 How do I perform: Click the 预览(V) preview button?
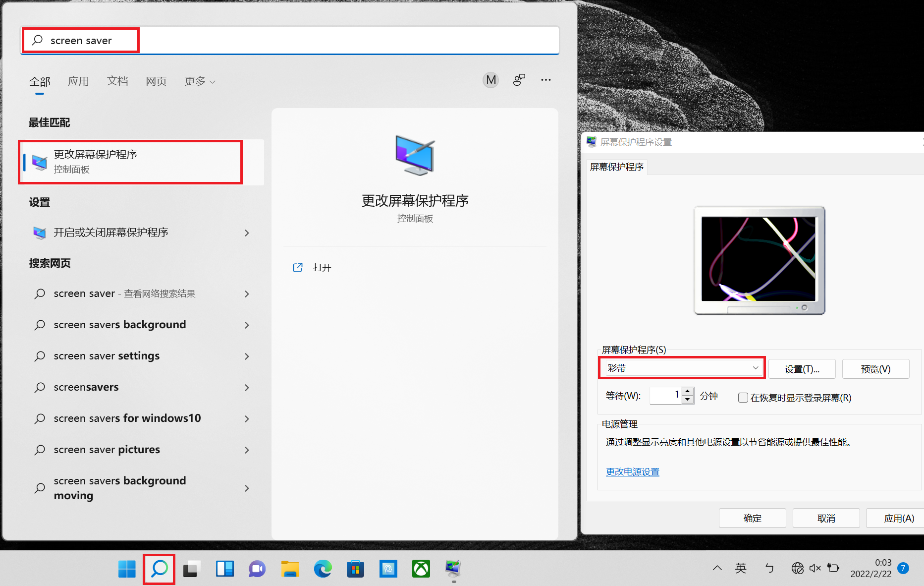pos(875,369)
